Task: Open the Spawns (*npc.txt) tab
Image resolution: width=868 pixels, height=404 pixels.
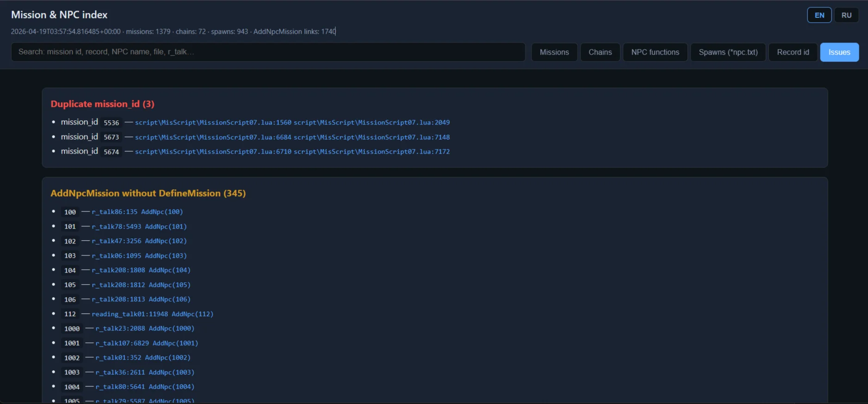Action: point(728,52)
